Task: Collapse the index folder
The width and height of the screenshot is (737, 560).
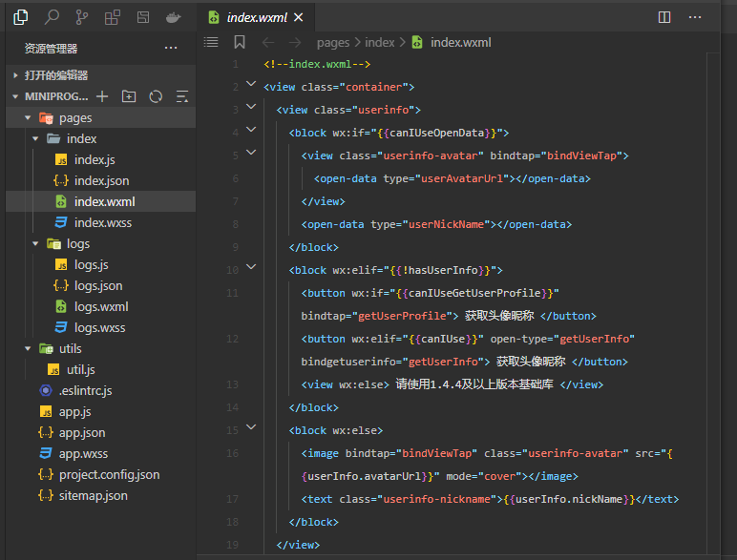Action: (35, 139)
